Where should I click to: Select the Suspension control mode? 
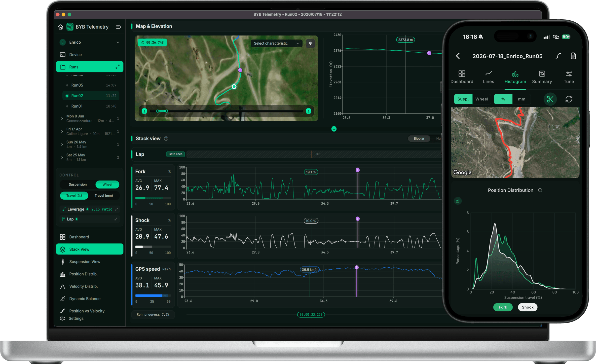coord(78,184)
